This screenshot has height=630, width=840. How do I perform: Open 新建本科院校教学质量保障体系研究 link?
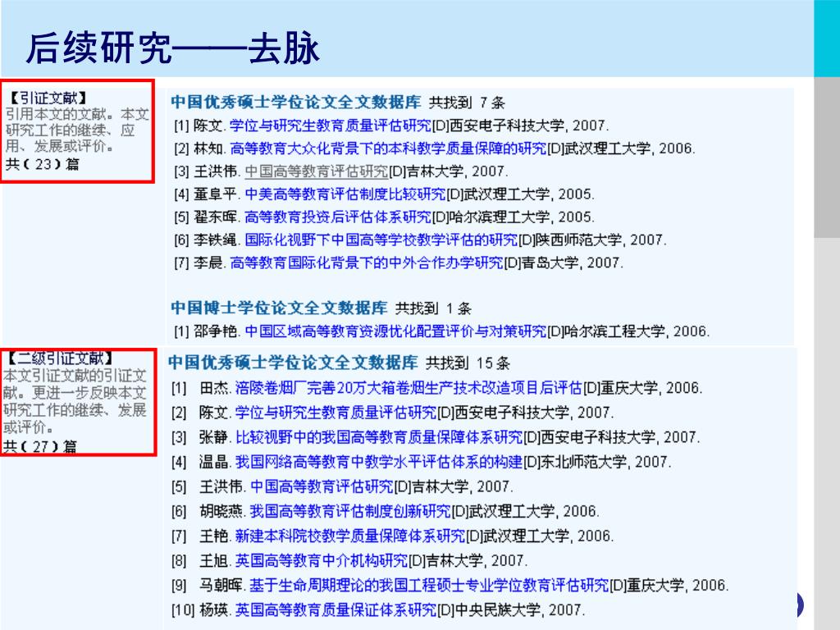(x=350, y=536)
